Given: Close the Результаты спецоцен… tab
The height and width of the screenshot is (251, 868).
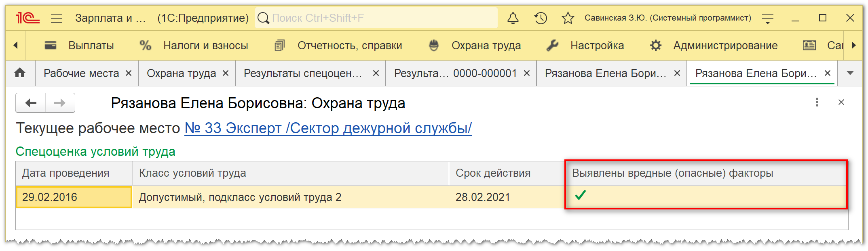Looking at the screenshot, I should click(376, 73).
